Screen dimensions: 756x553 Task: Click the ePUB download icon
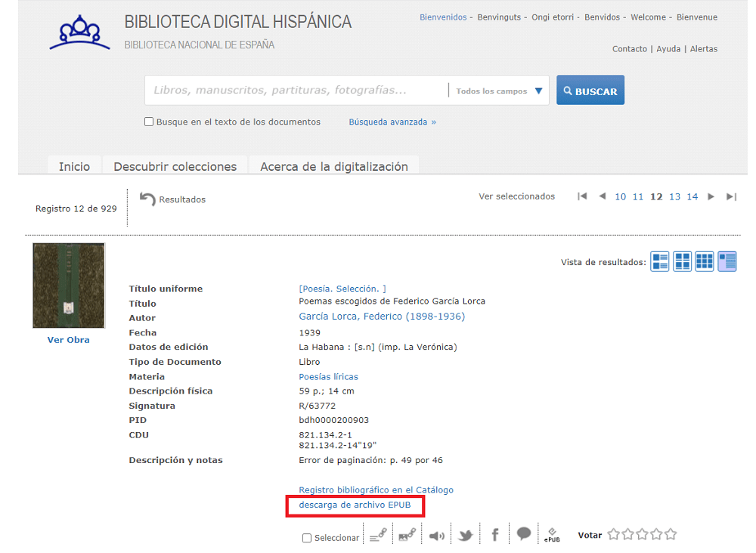click(x=552, y=535)
